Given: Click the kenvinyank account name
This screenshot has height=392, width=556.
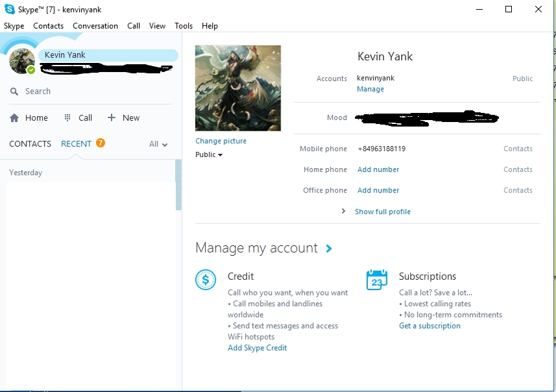Looking at the screenshot, I should click(376, 78).
